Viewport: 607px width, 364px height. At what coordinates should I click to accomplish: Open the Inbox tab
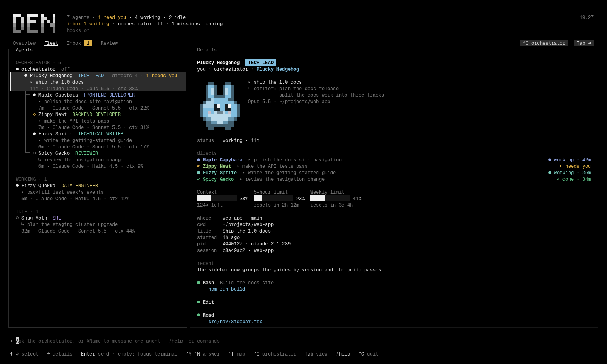tap(74, 43)
